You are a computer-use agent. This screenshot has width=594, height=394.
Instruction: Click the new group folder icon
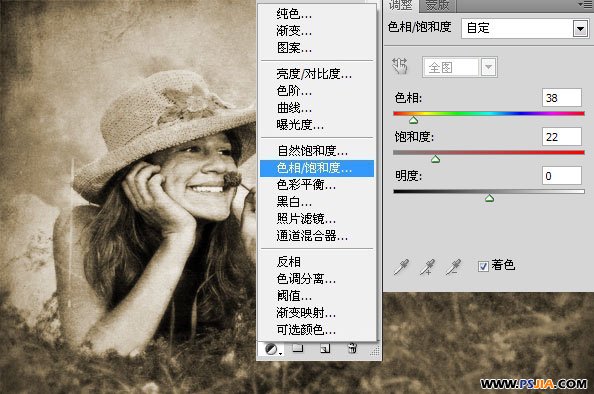[298, 348]
